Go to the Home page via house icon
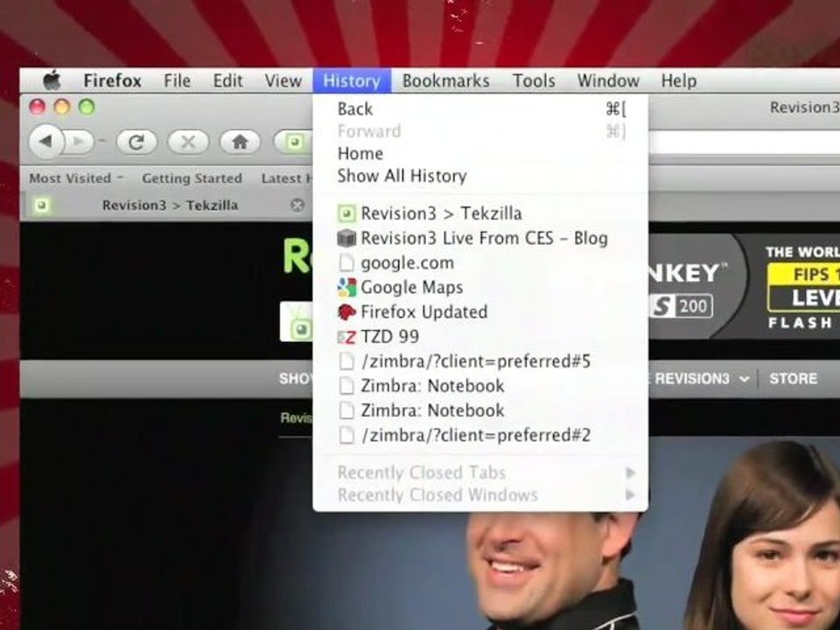This screenshot has width=840, height=630. click(x=240, y=142)
